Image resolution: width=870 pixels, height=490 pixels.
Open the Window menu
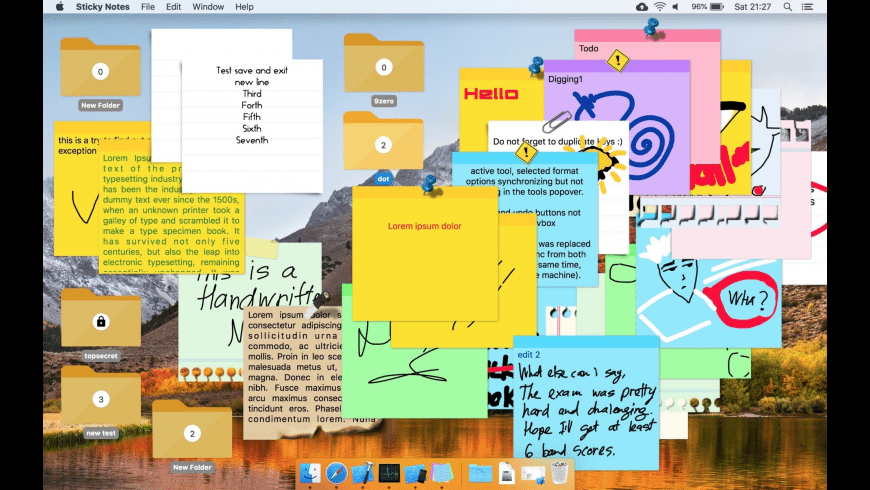tap(208, 7)
